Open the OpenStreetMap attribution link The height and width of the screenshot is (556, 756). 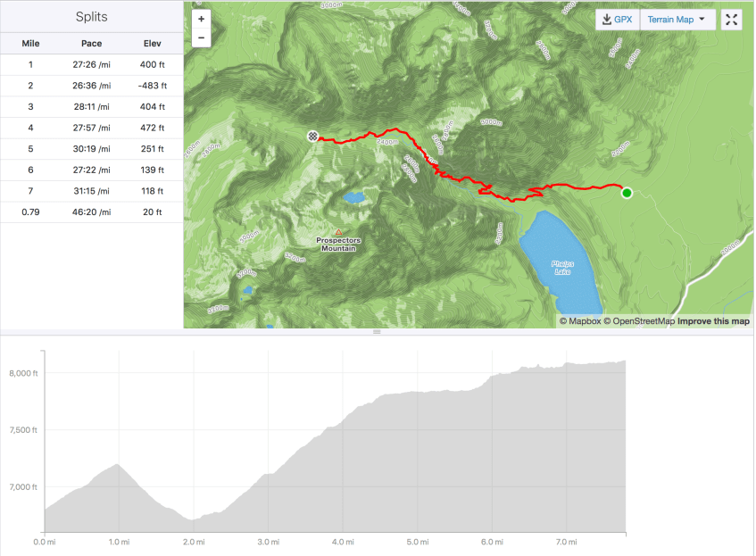[x=639, y=321]
